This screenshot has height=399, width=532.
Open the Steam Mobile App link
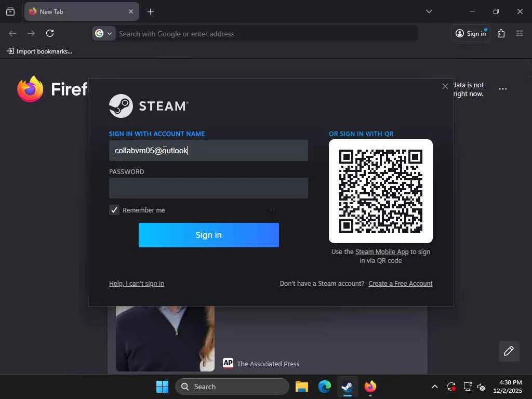pyautogui.click(x=382, y=252)
